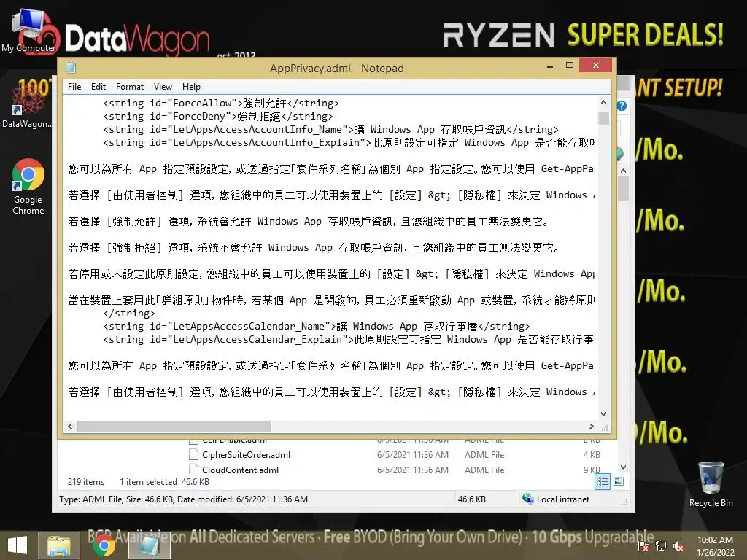This screenshot has height=560, width=747.
Task: Click the muted volume tray icon
Action: coord(678,546)
